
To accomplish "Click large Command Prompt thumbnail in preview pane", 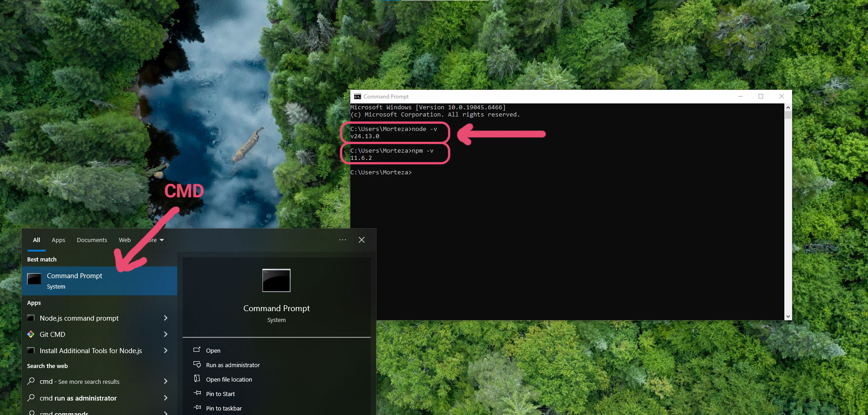I will (x=276, y=280).
